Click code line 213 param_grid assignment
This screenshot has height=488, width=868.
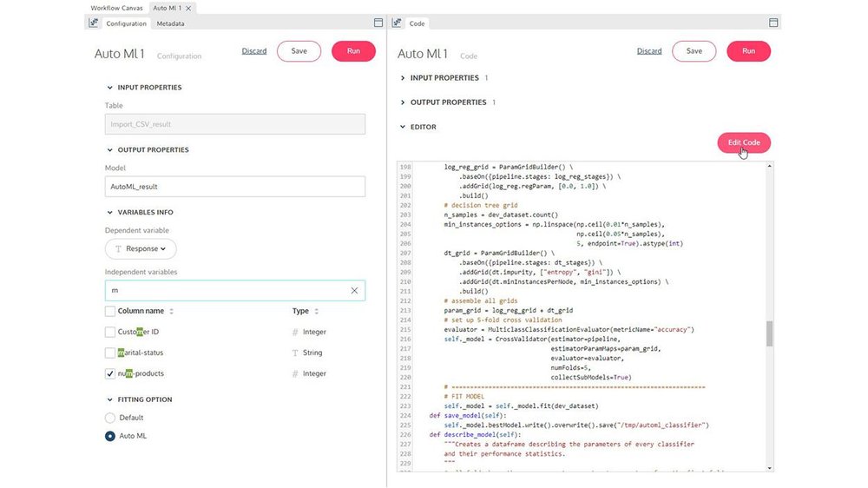tap(508, 311)
